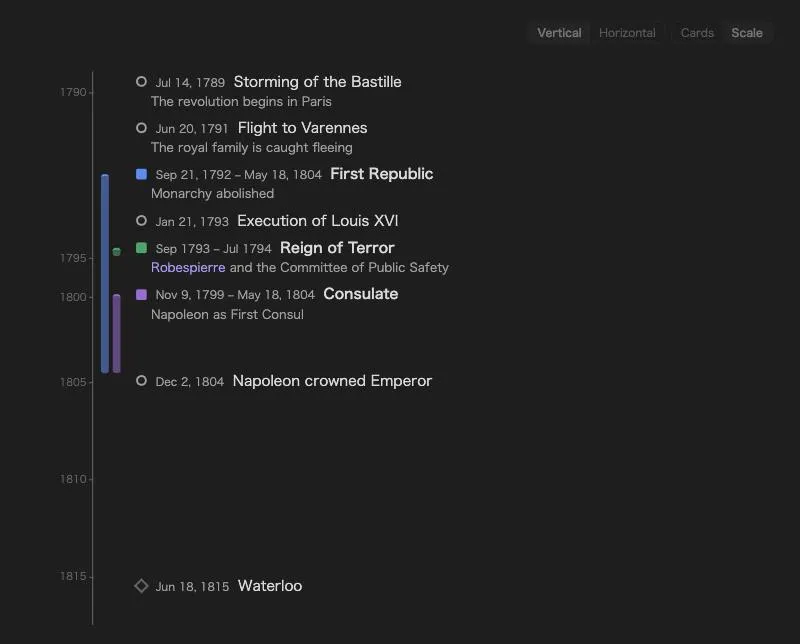
Task: Click the Jul 14, 1789 date
Action: [190, 83]
